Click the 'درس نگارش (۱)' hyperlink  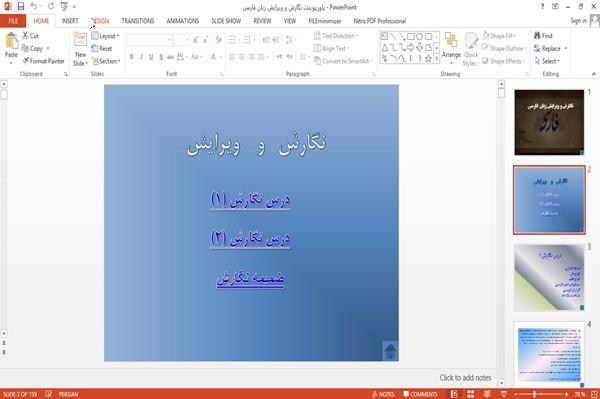pos(250,200)
